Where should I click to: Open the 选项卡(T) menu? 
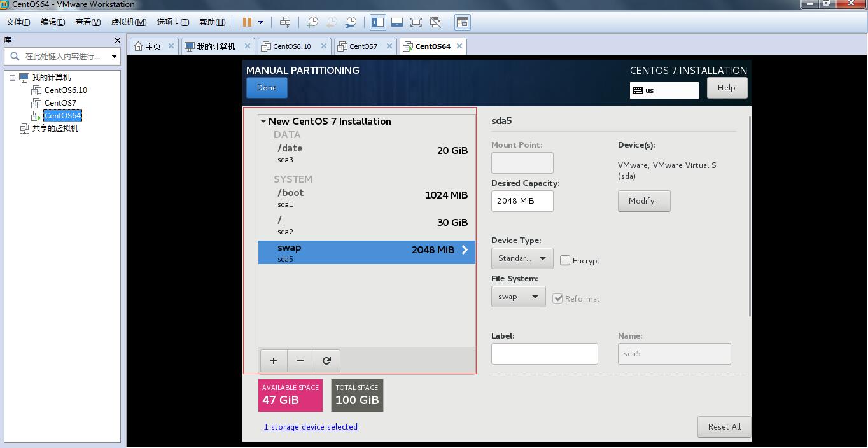pyautogui.click(x=173, y=22)
